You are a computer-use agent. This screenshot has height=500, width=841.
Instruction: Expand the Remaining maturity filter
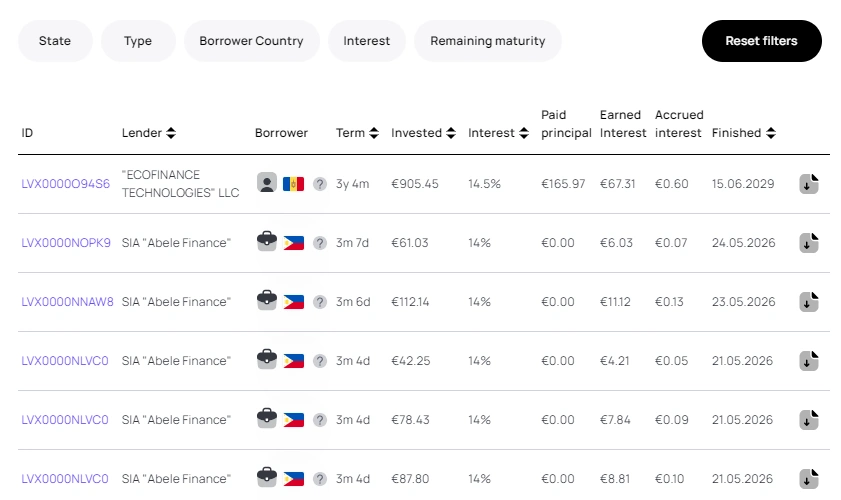coord(488,41)
